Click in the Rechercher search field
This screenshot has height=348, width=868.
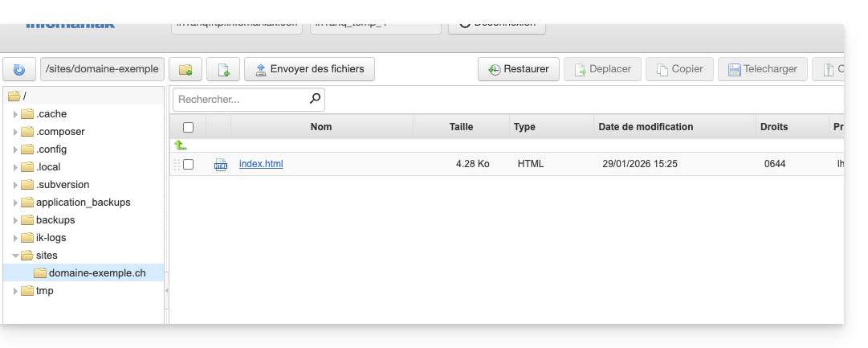(241, 100)
